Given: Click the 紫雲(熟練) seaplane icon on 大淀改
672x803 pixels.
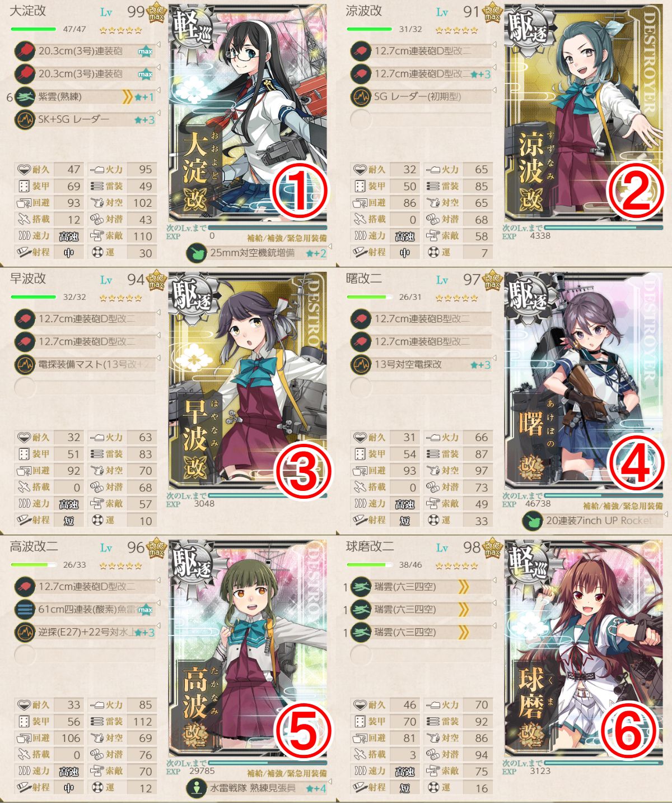Looking at the screenshot, I should [25, 96].
